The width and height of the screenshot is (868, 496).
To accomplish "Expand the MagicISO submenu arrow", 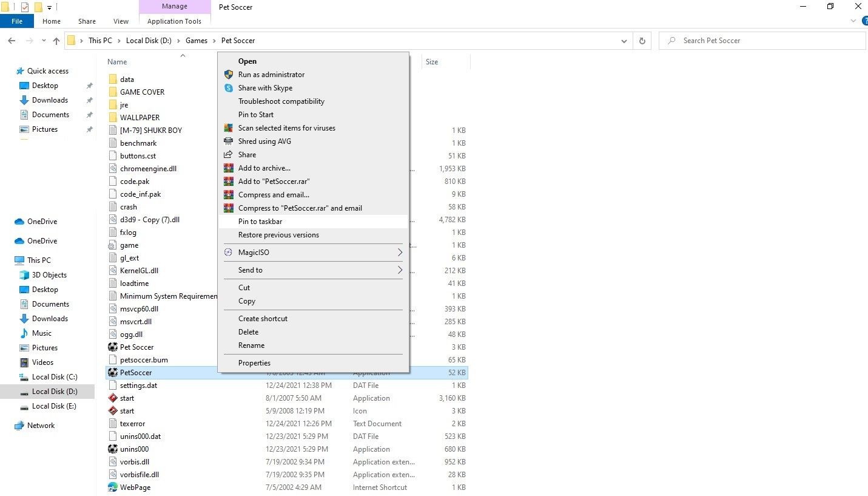I will pyautogui.click(x=400, y=253).
